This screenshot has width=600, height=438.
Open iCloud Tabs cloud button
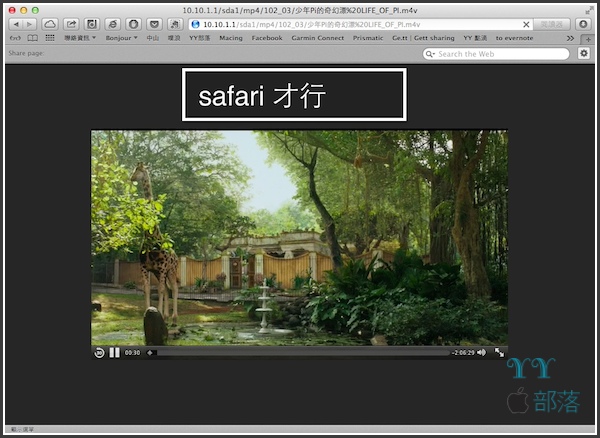(50, 24)
